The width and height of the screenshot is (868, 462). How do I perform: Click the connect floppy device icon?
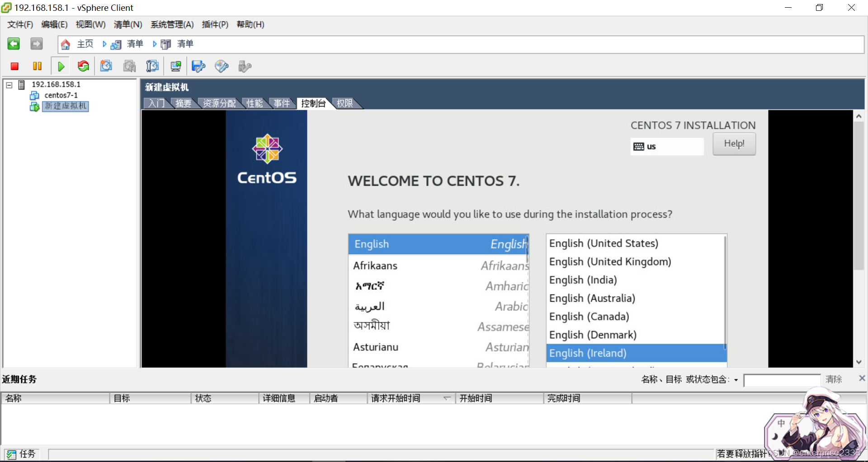click(198, 66)
